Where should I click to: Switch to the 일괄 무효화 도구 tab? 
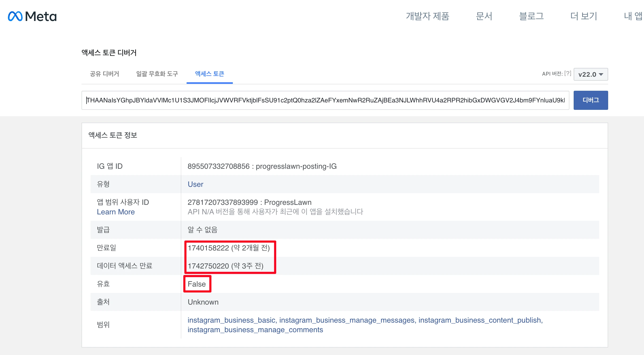click(x=157, y=74)
